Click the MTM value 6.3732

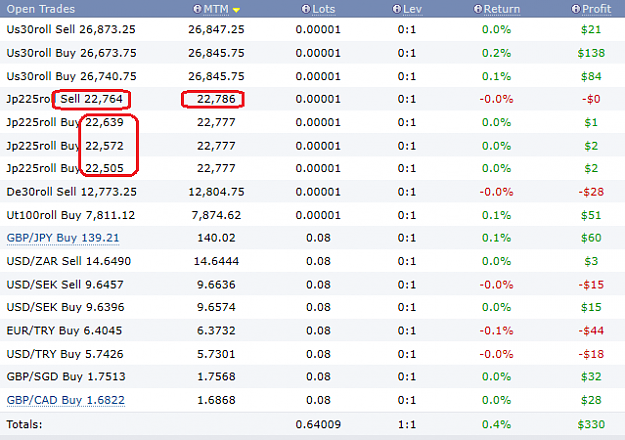point(216,330)
